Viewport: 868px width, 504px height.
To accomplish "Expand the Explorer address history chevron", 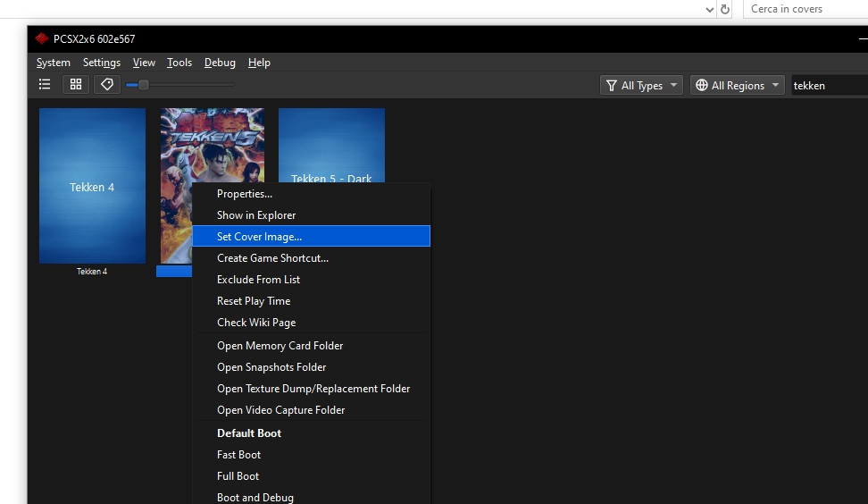I will 710,10.
